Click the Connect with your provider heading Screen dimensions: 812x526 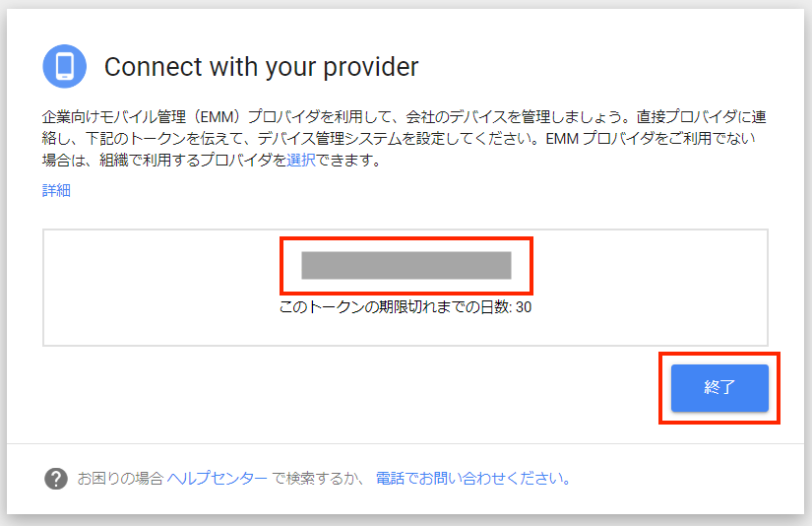coord(261,67)
